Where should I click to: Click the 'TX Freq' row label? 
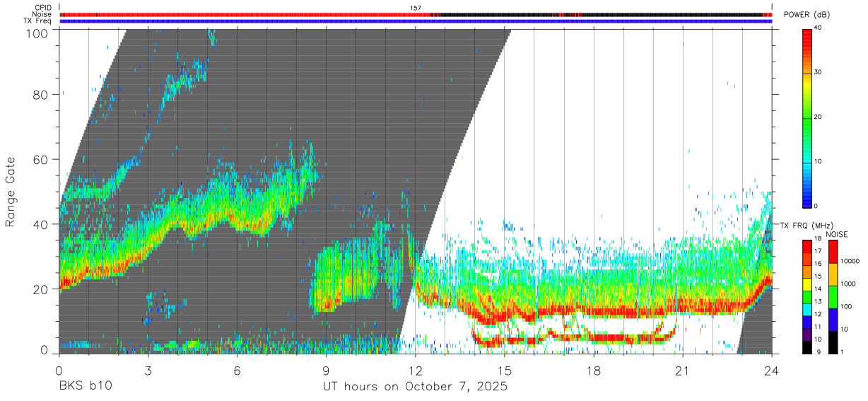38,21
